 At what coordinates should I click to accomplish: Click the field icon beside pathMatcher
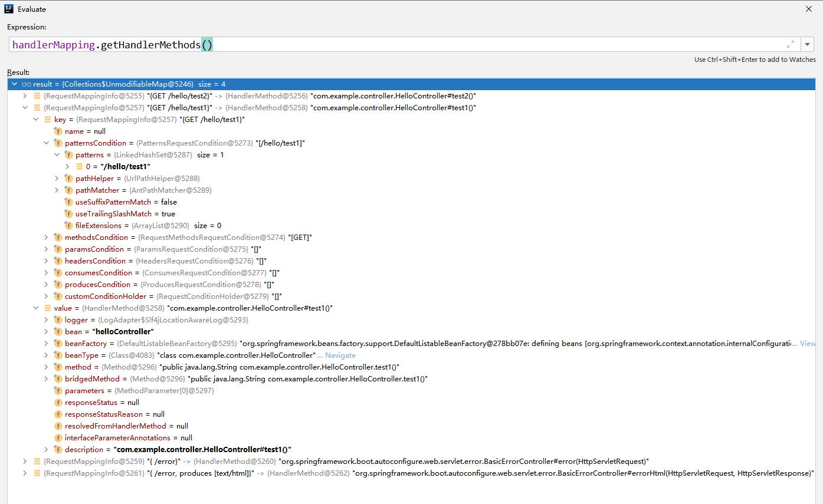[x=69, y=190]
